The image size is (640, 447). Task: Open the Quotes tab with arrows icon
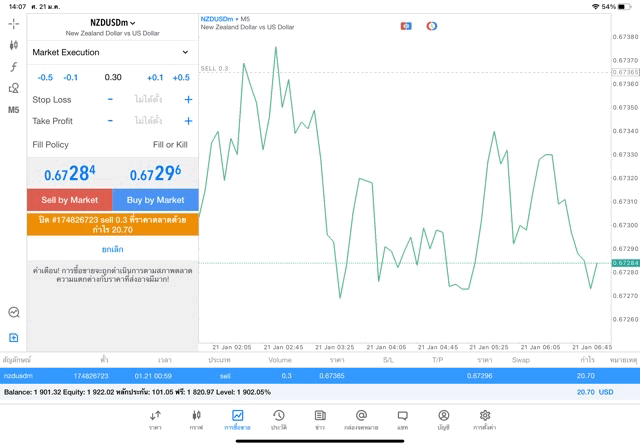click(155, 420)
